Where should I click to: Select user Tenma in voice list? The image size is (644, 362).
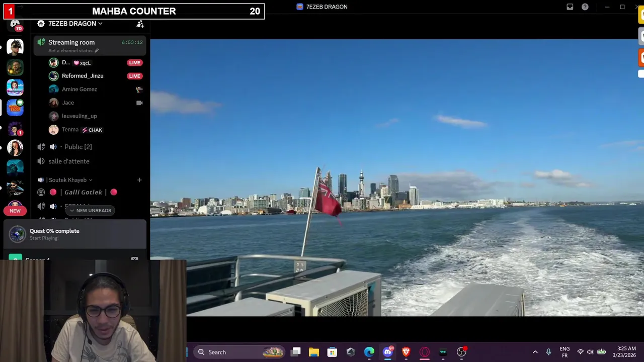pyautogui.click(x=70, y=130)
